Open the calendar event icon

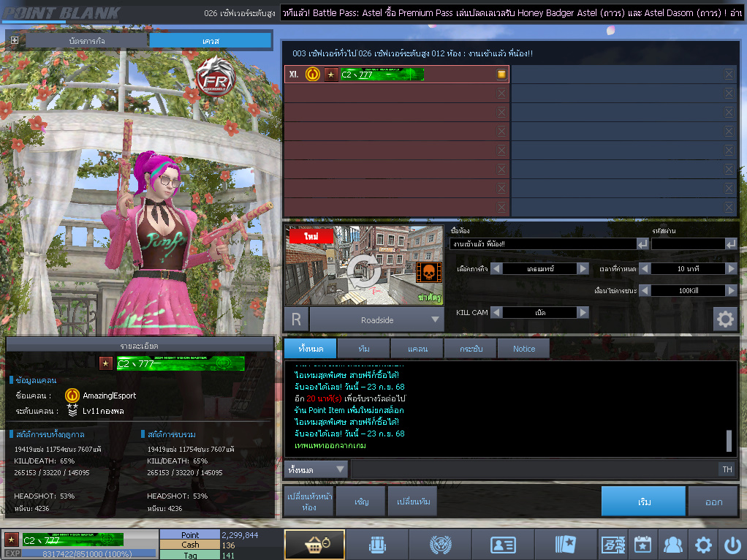point(642,545)
